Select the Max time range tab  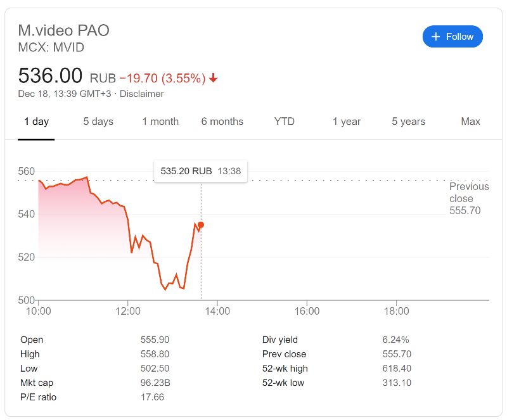pyautogui.click(x=470, y=122)
